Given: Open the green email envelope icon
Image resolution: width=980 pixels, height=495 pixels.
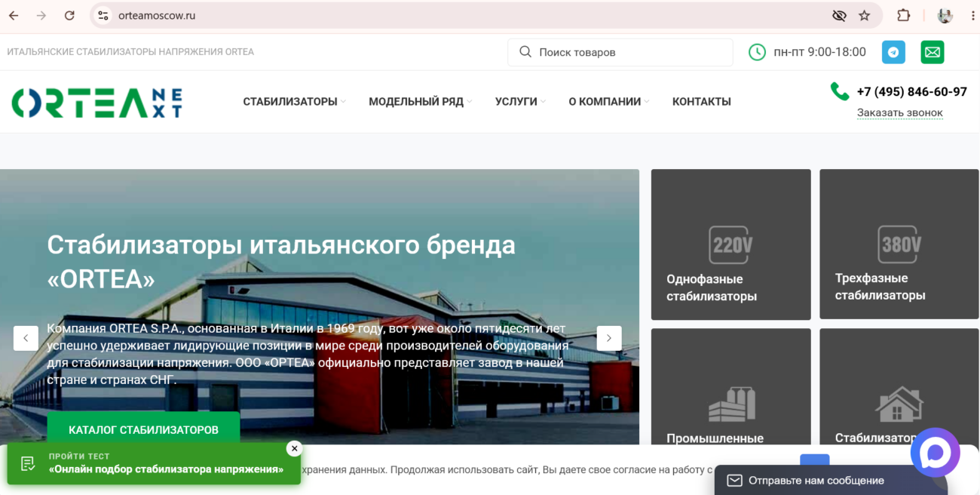Looking at the screenshot, I should (933, 52).
